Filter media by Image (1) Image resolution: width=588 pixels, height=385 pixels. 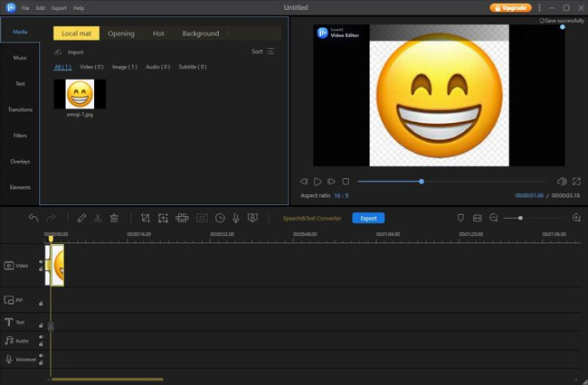coord(125,67)
